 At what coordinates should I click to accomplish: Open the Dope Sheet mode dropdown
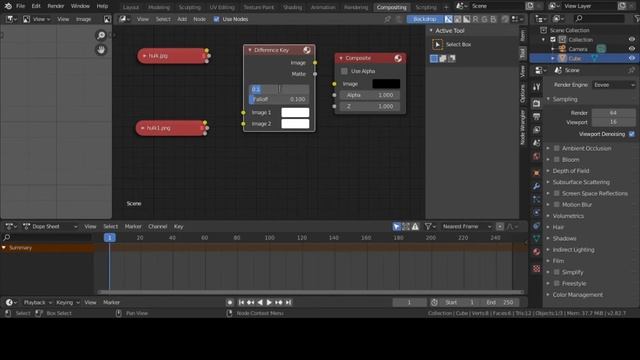[x=50, y=227]
